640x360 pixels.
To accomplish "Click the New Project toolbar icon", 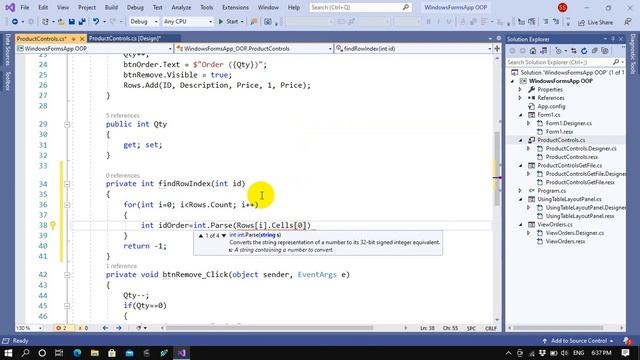I will (45, 22).
